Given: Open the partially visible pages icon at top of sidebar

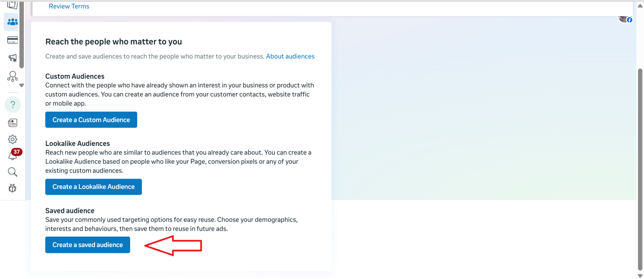Looking at the screenshot, I should [12, 5].
